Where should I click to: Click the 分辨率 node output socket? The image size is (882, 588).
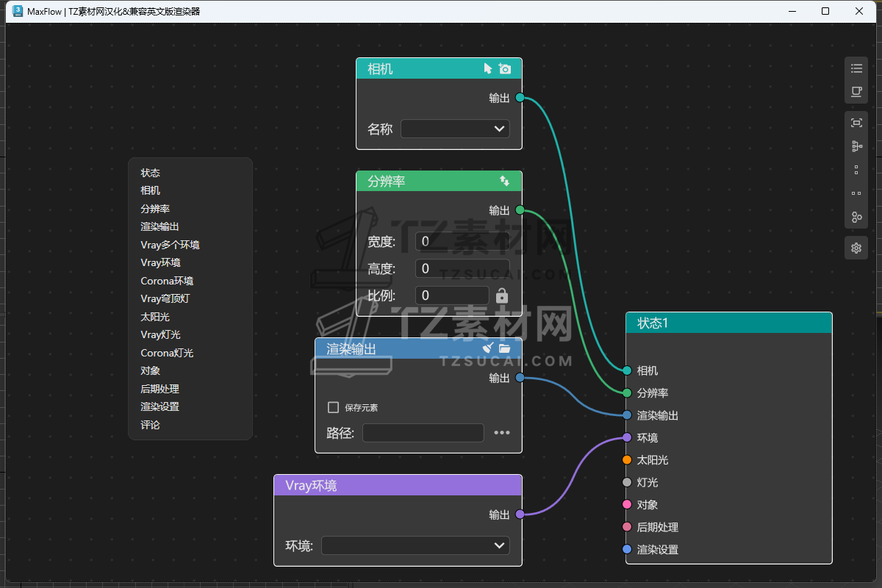point(520,210)
